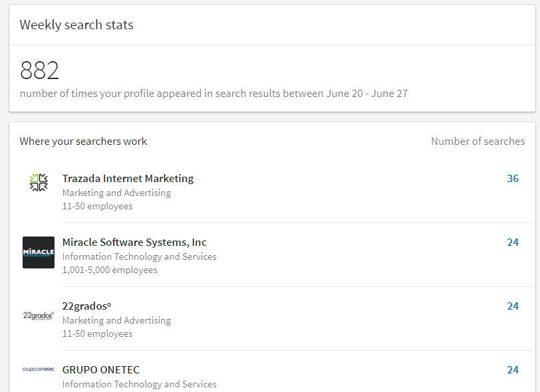Click GRUPO ONETEC's Information Technology and Services text
This screenshot has height=392, width=540.
139,384
